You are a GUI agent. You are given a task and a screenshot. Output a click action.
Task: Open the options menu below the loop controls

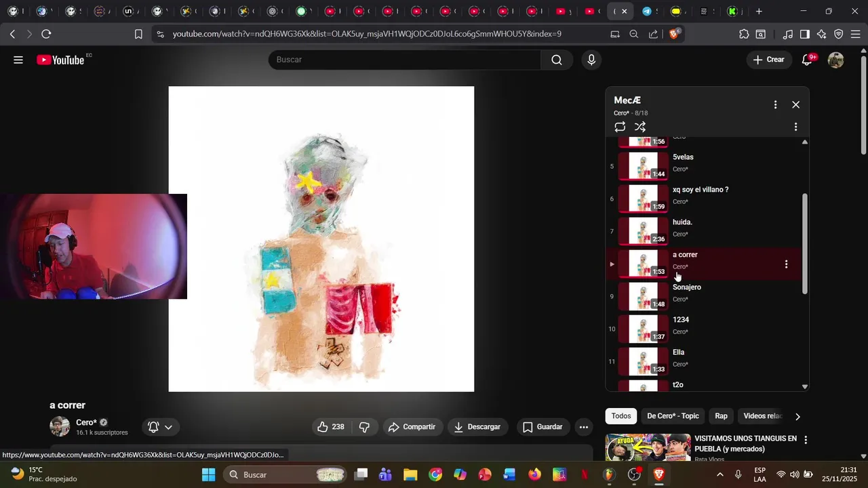(795, 127)
